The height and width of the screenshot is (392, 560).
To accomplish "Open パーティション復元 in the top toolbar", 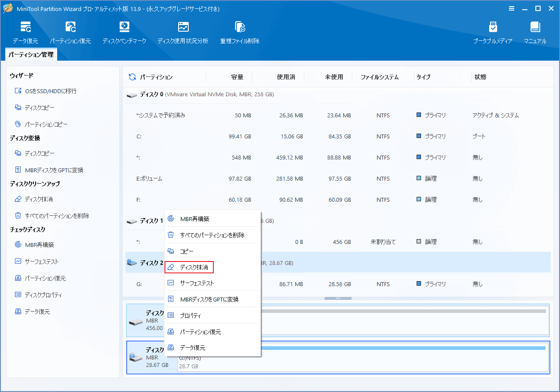I will click(70, 33).
